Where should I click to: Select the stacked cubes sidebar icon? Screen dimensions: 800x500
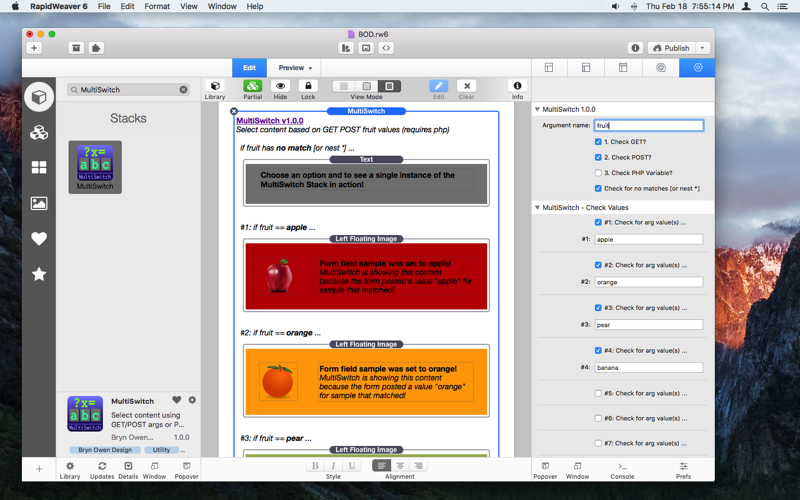[39, 133]
